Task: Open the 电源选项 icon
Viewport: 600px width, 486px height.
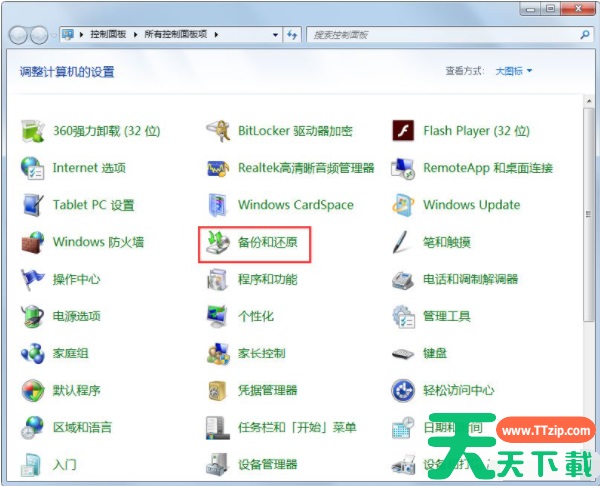Action: click(x=33, y=316)
